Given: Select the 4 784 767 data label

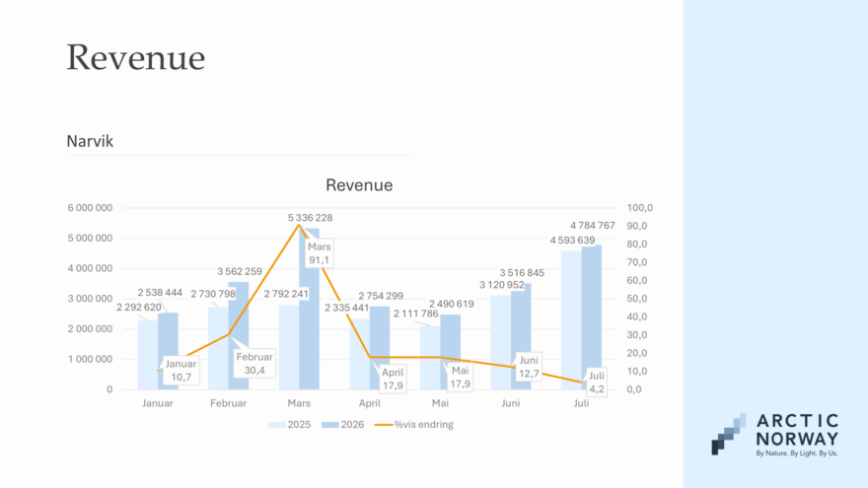Looking at the screenshot, I should pyautogui.click(x=593, y=226).
